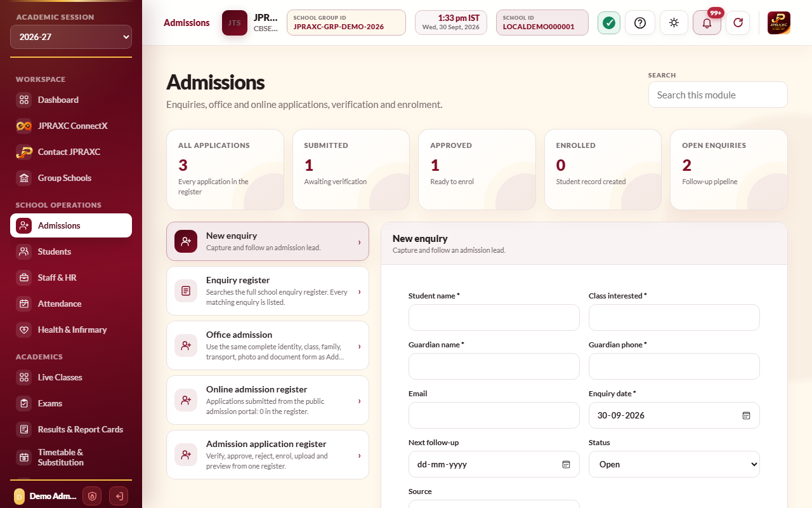
Task: Click the Student name input field
Action: click(x=494, y=317)
